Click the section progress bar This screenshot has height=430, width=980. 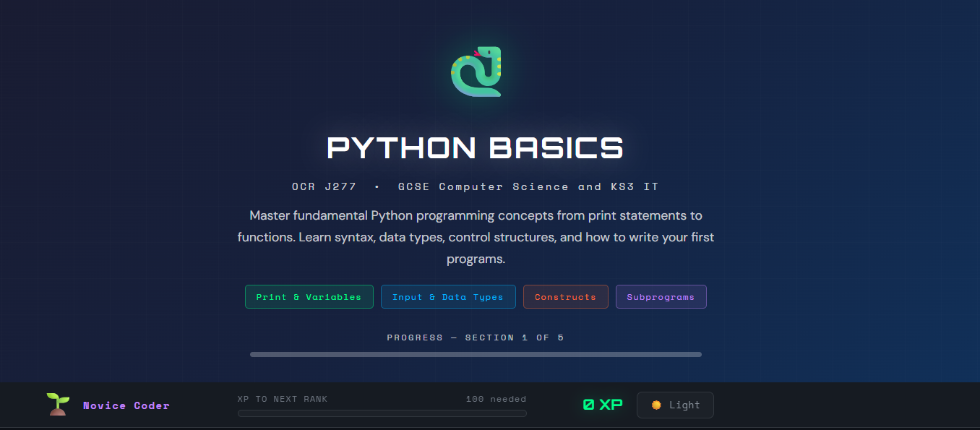(x=476, y=354)
